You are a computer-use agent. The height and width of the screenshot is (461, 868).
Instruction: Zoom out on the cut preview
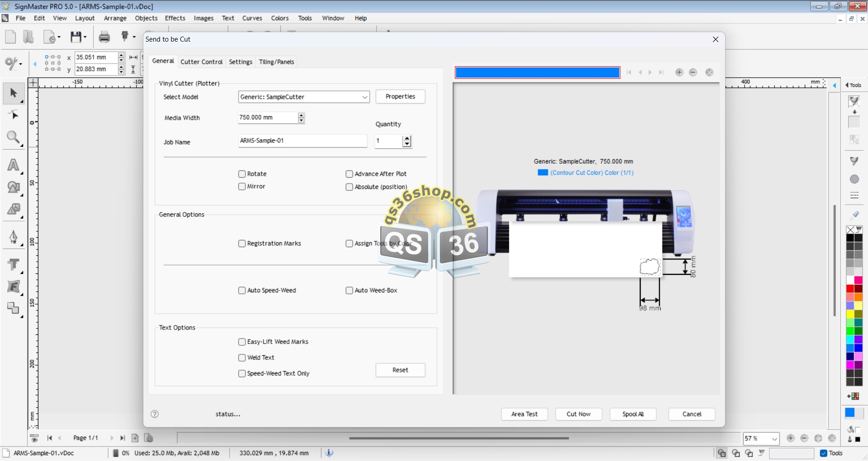pyautogui.click(x=693, y=72)
